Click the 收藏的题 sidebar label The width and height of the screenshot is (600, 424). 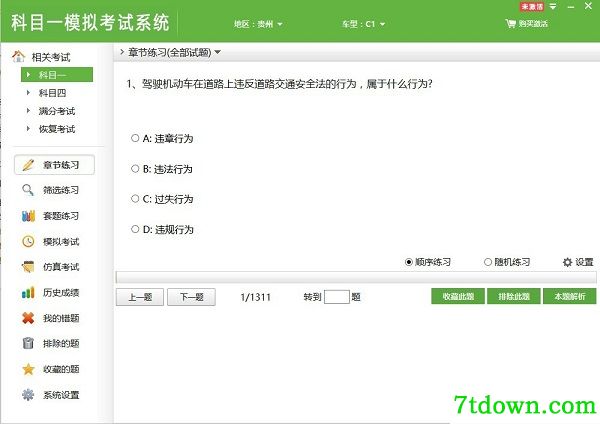click(x=61, y=369)
